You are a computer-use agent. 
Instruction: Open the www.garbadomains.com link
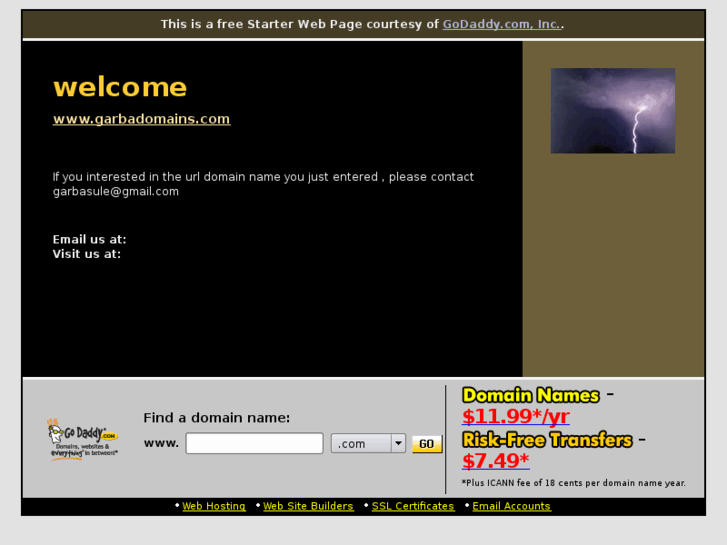coord(141,119)
